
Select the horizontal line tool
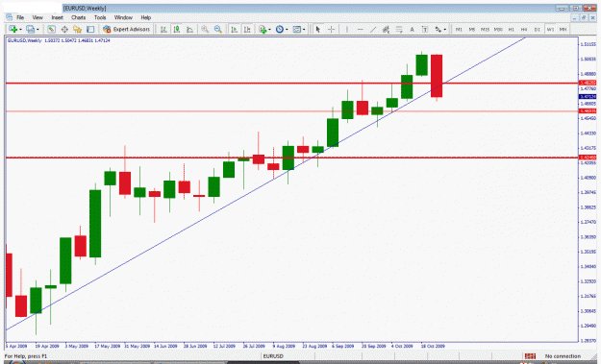coord(360,29)
